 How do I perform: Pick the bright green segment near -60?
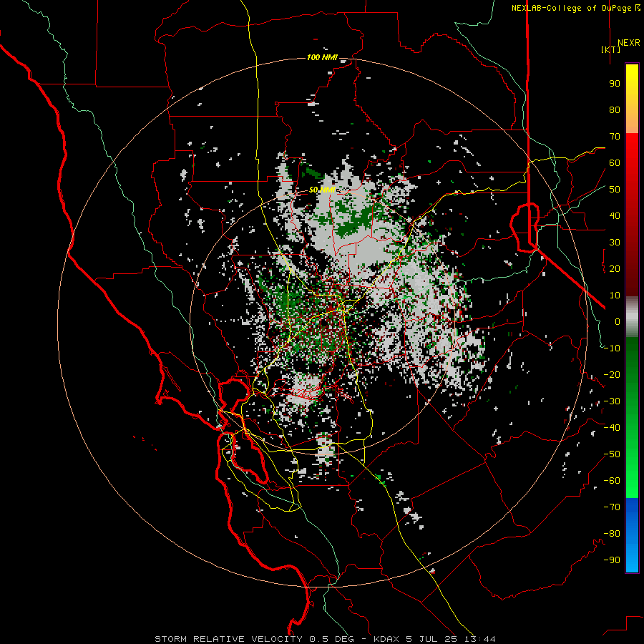click(632, 484)
